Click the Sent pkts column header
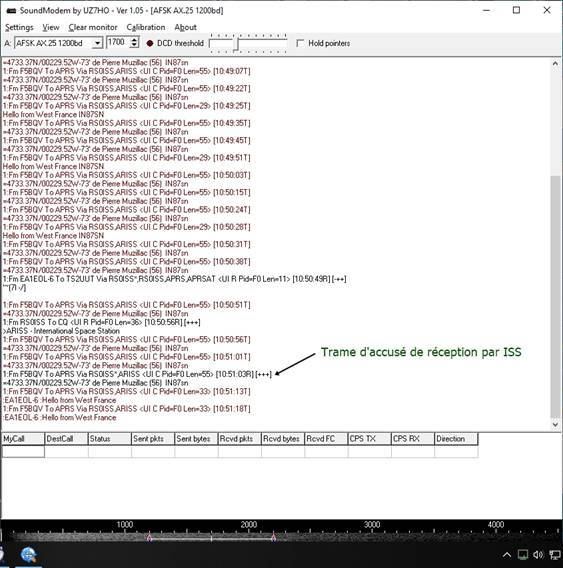This screenshot has width=563, height=568. (153, 439)
